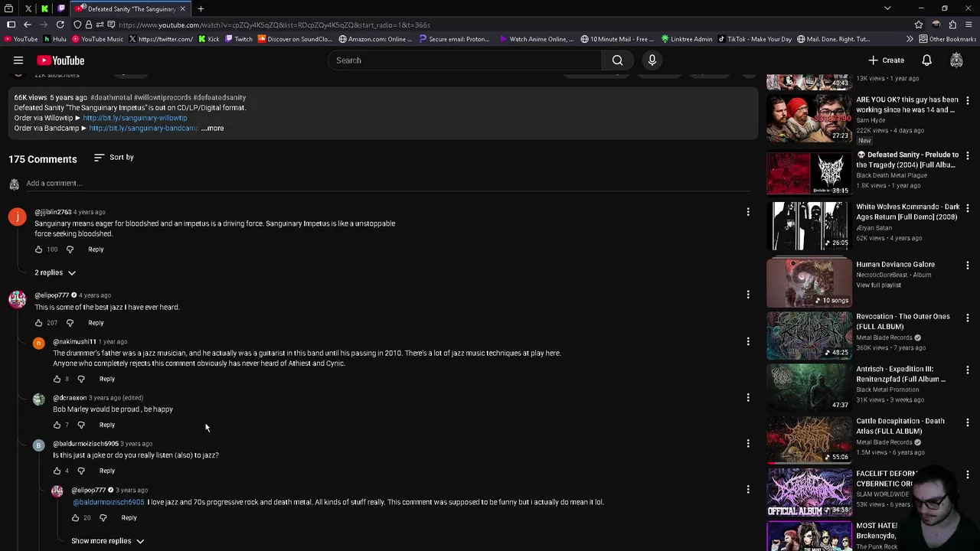Like the comment by @jjiblin2763
This screenshot has height=551, width=980.
[39, 249]
